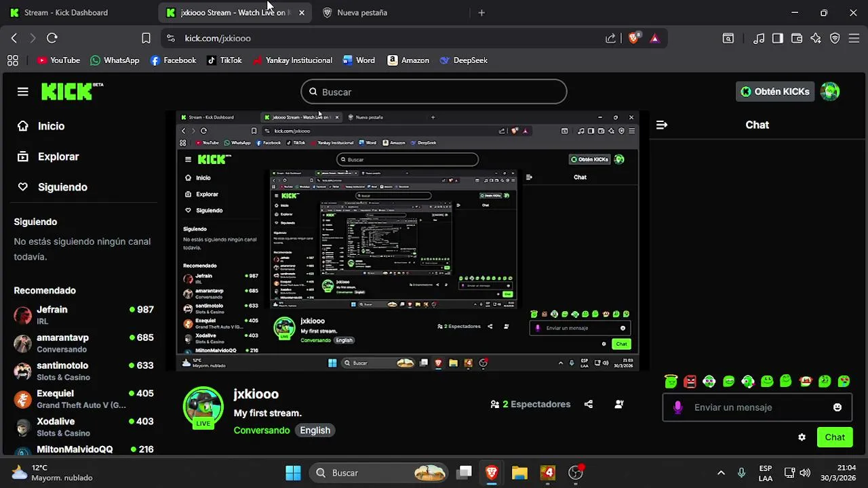The image size is (868, 488).
Task: Bookmark this page icon
Action: point(146,39)
